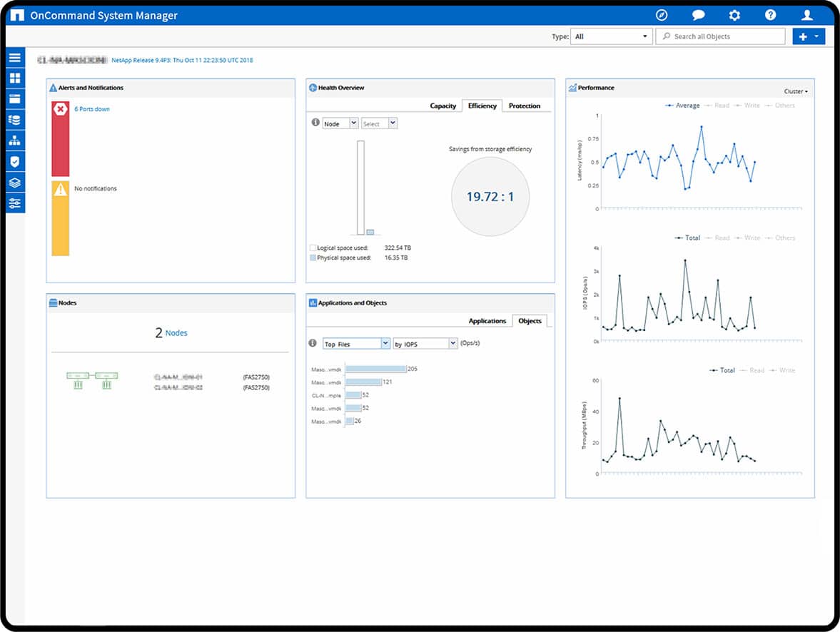
Task: Toggle the Others series in Latency legend
Action: 780,106
